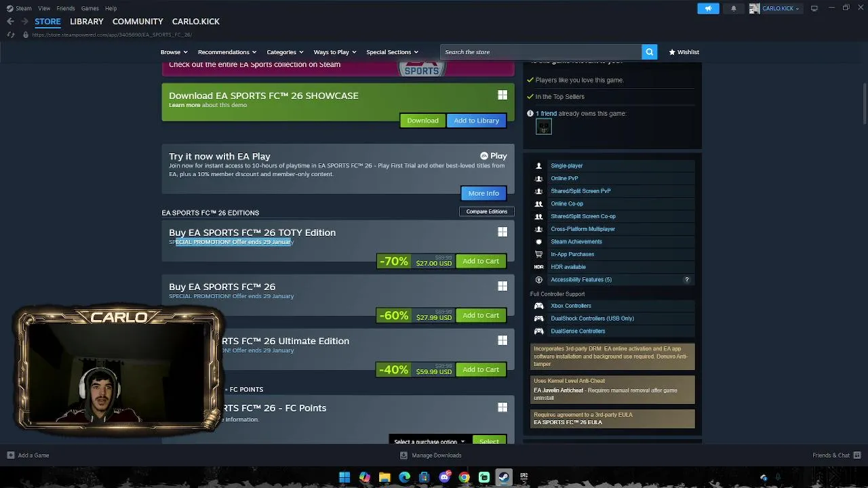Open the notifications bell

733,9
